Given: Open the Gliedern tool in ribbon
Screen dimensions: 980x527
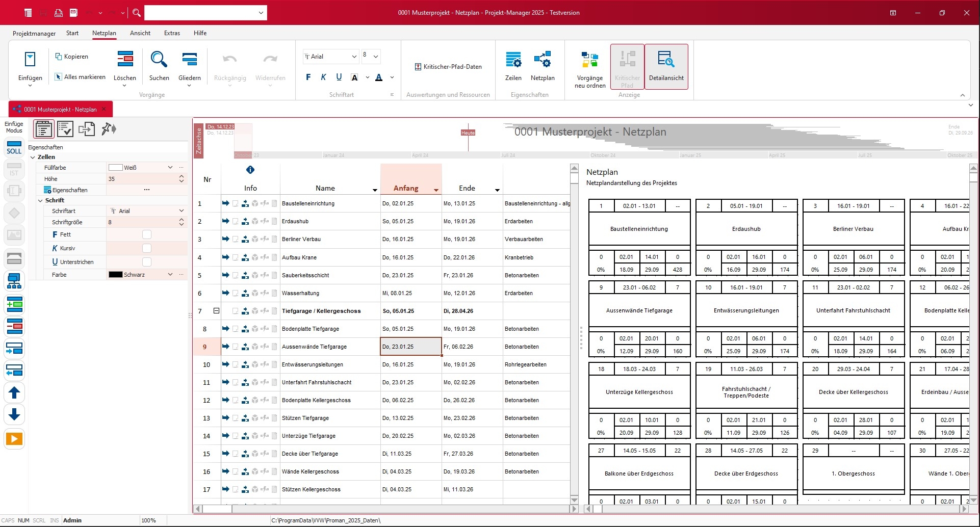Looking at the screenshot, I should (189, 60).
